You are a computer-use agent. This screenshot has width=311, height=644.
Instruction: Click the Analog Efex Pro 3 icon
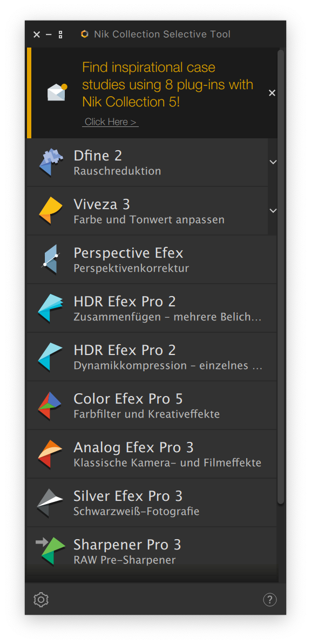(x=50, y=454)
